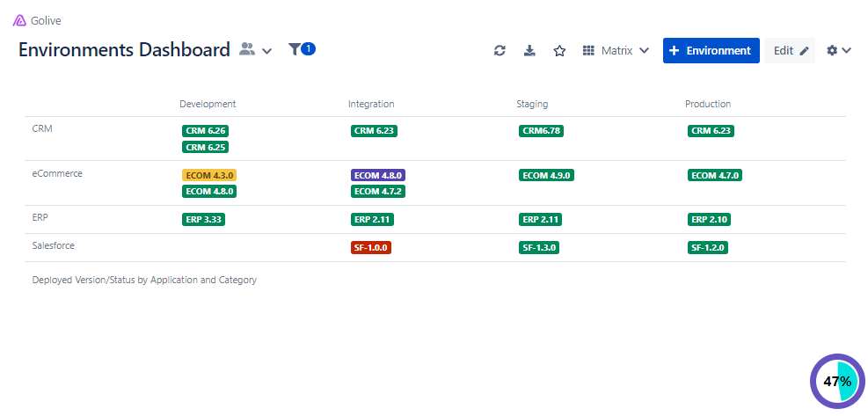Click the download export icon

tap(529, 51)
